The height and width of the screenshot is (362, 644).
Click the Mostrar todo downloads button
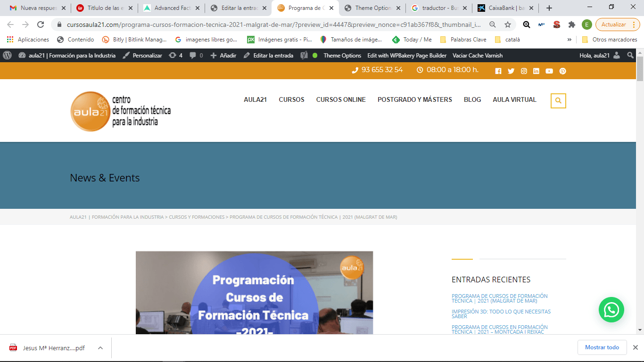click(602, 347)
